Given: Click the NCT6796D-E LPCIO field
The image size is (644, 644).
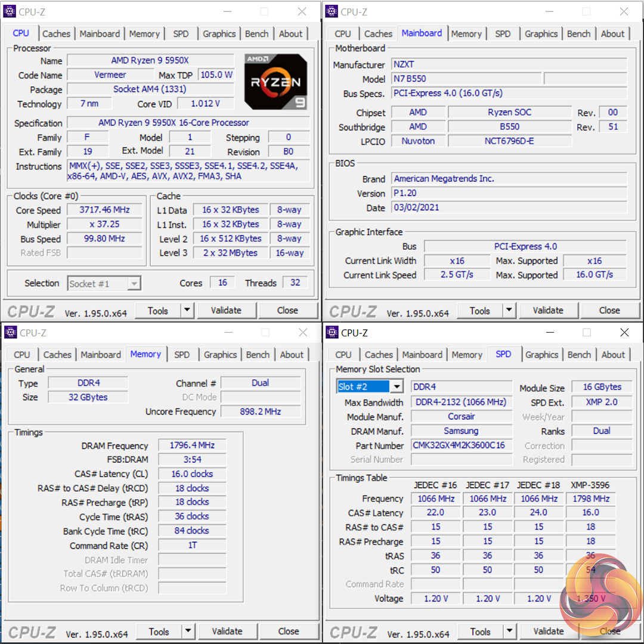Looking at the screenshot, I should 509,141.
